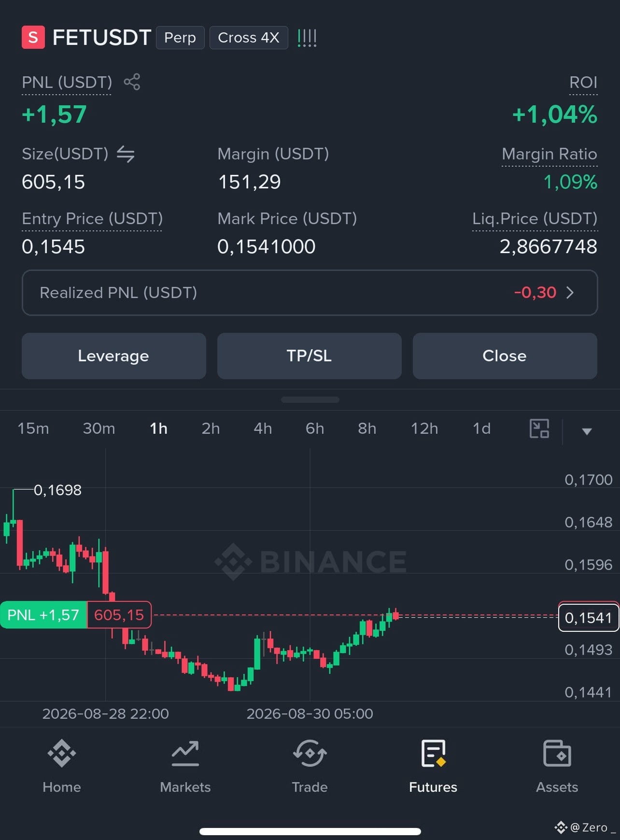Screen dimensions: 620x840
Task: Tap the +1,04% ROI value
Action: 555,114
